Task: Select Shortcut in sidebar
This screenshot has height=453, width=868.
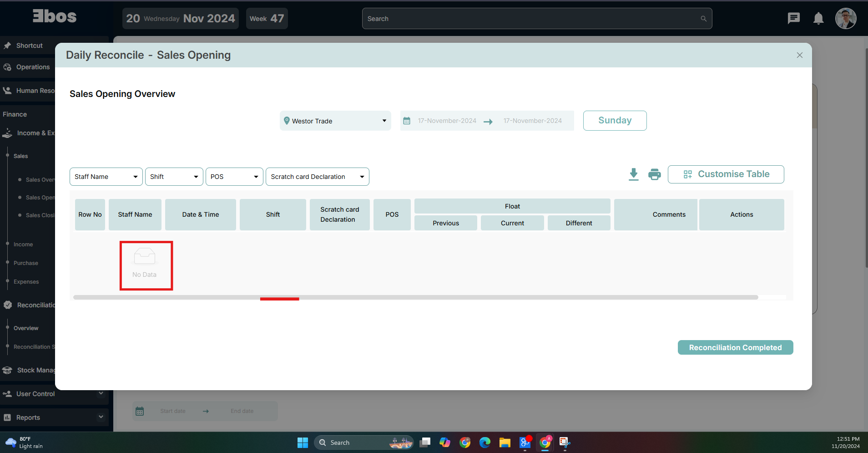Action: [29, 46]
